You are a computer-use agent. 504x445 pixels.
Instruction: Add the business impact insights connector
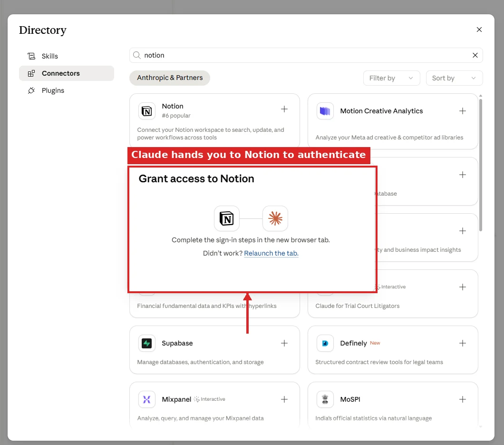pos(462,231)
